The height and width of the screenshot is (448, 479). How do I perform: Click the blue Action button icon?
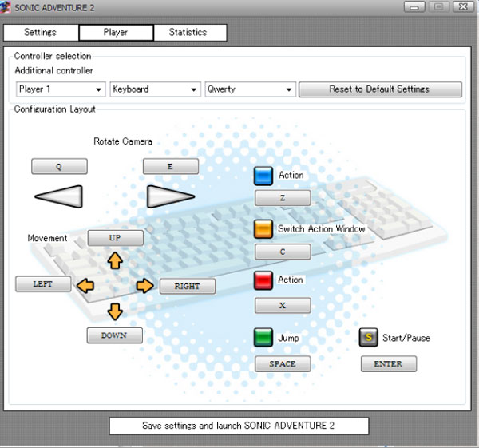pos(263,176)
